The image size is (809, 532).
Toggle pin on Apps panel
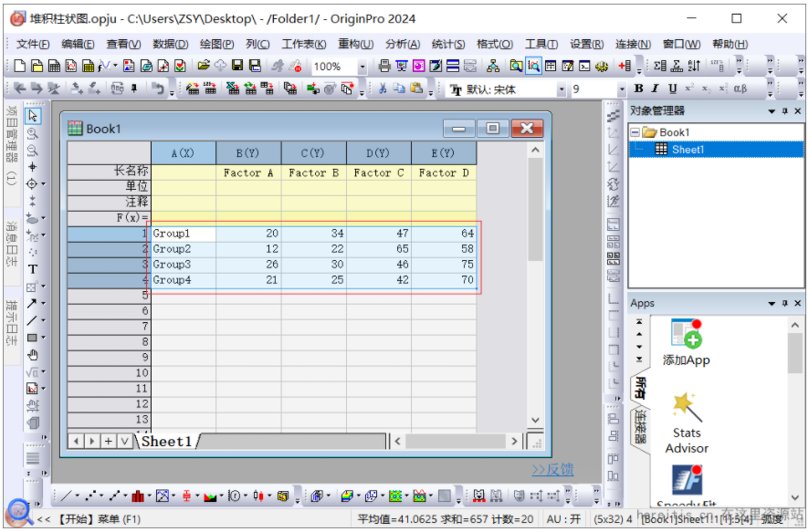784,303
